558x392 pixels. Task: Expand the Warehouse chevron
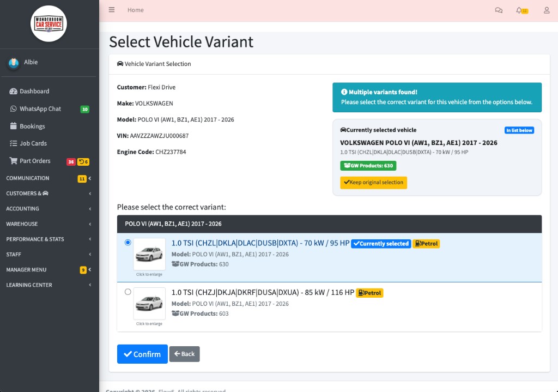(x=90, y=224)
